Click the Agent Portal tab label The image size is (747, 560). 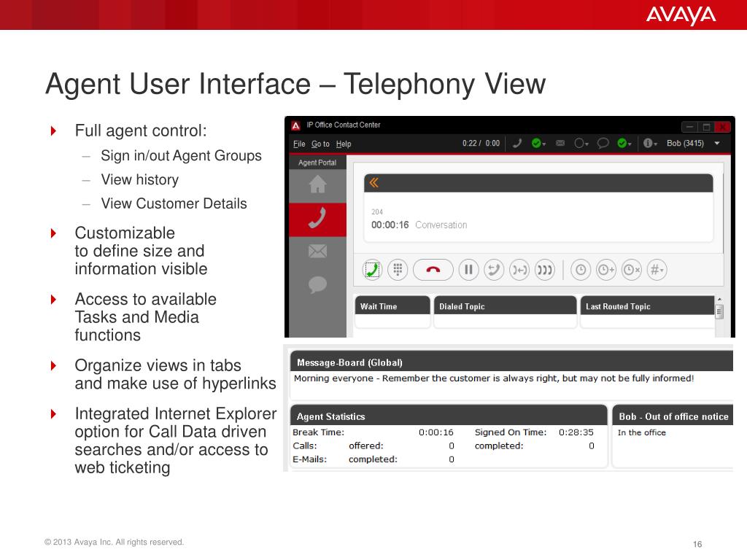click(x=317, y=163)
